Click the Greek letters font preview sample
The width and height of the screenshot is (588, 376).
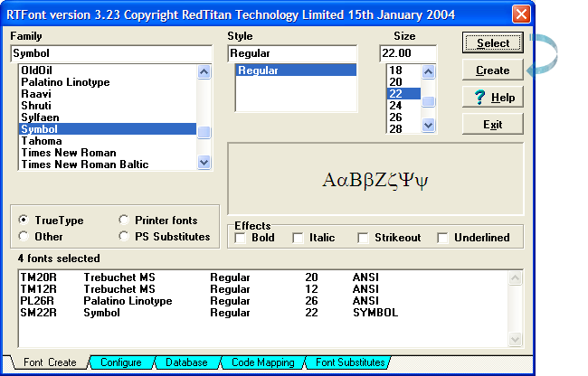375,181
